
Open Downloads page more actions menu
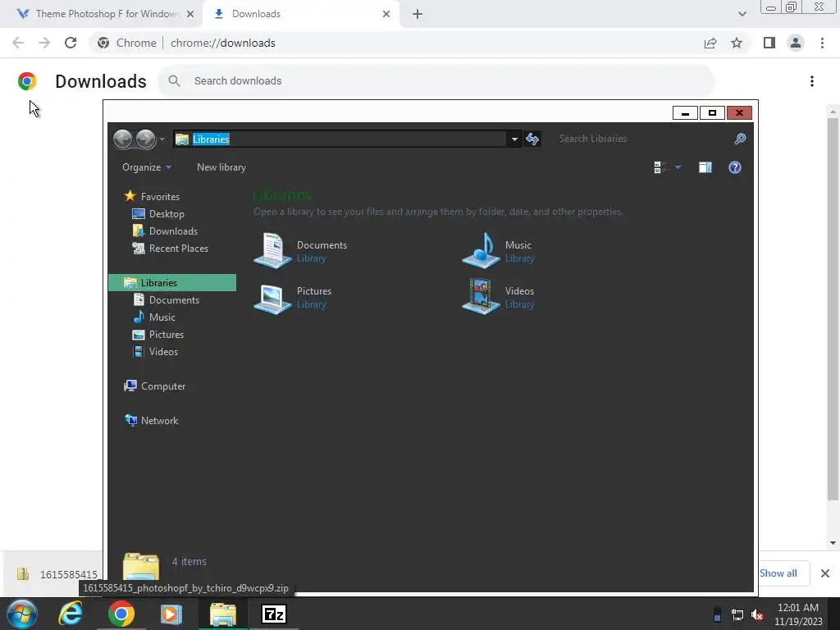tap(812, 81)
